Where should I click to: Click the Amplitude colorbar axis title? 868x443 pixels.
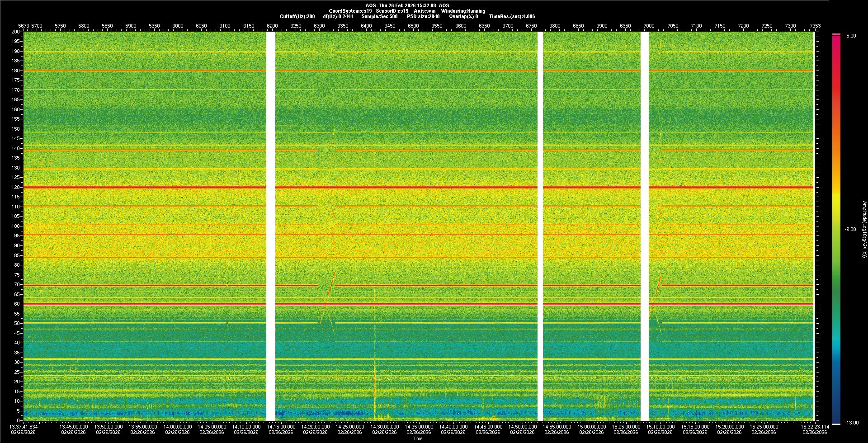coord(864,229)
